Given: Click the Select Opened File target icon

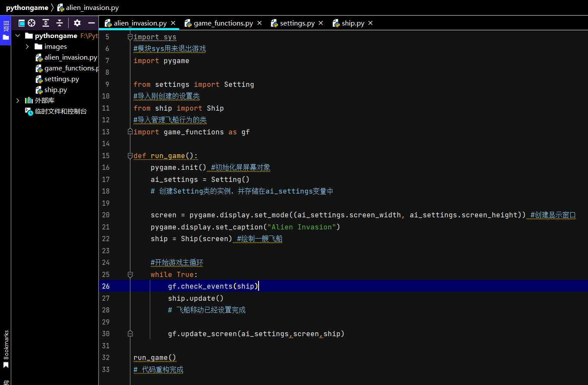Looking at the screenshot, I should pos(32,23).
